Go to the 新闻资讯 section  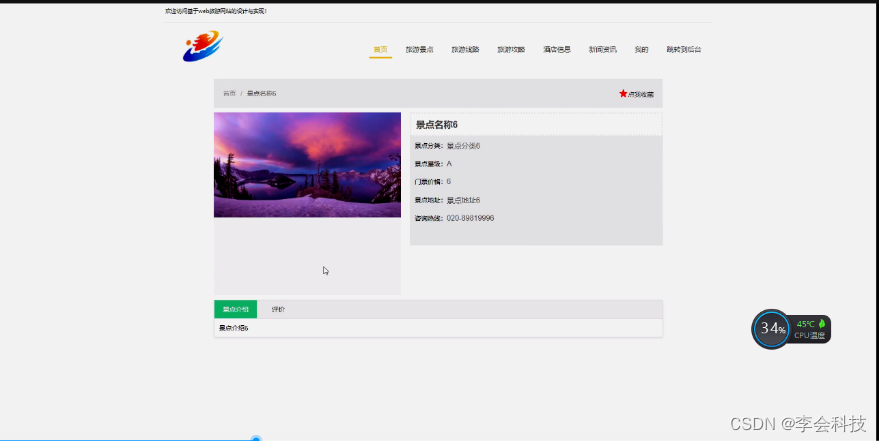pyautogui.click(x=602, y=49)
